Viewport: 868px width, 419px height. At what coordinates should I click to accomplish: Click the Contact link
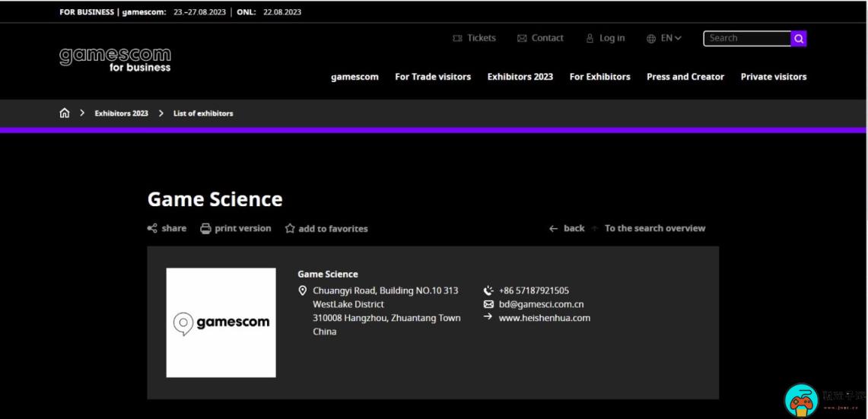coord(548,38)
